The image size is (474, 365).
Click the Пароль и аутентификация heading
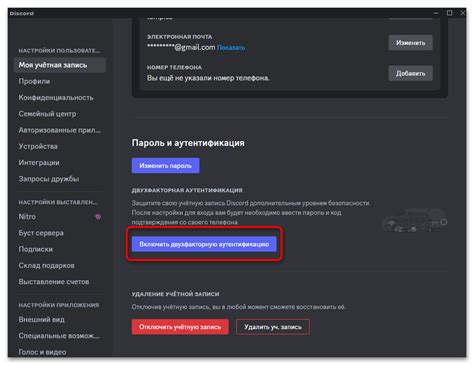[188, 143]
